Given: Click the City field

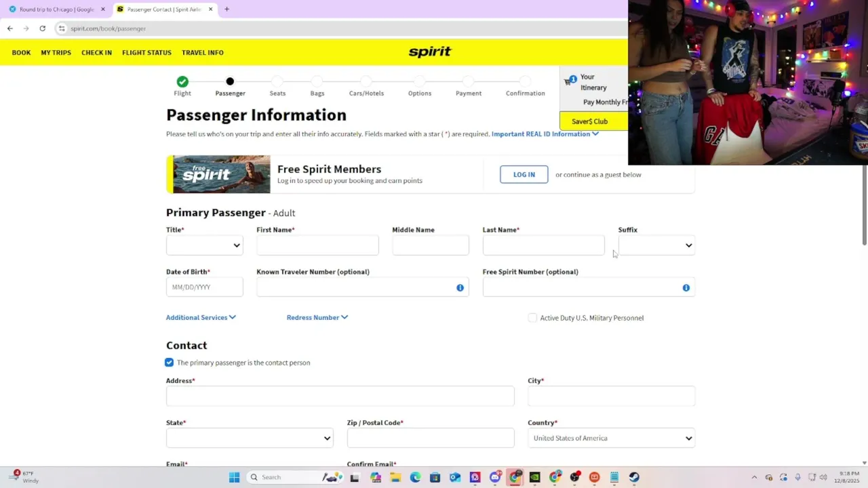Looking at the screenshot, I should (611, 396).
